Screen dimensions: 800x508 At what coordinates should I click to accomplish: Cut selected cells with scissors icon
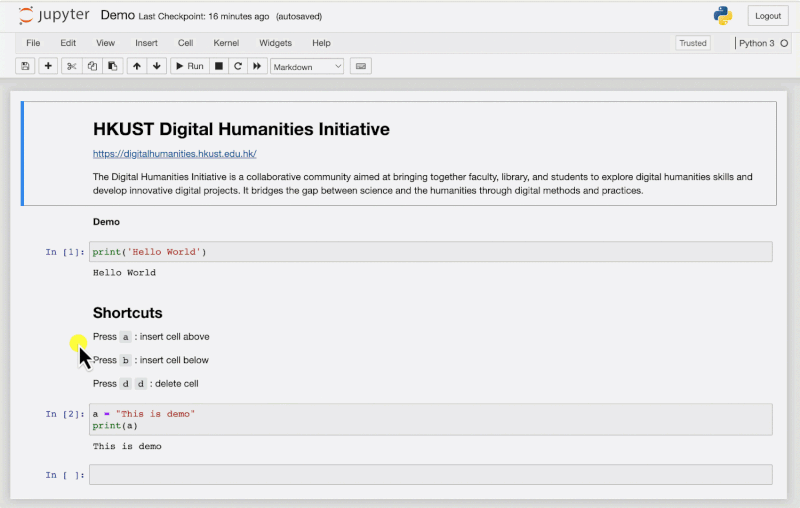(71, 66)
